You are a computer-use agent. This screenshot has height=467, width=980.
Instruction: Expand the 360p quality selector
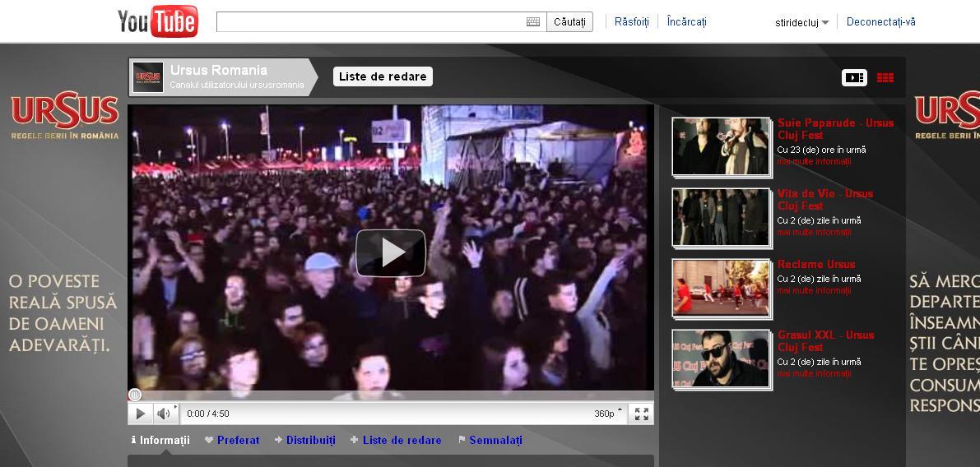point(608,414)
